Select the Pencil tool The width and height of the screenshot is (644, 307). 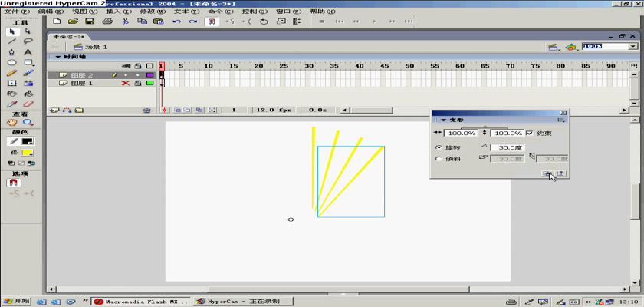(12, 73)
